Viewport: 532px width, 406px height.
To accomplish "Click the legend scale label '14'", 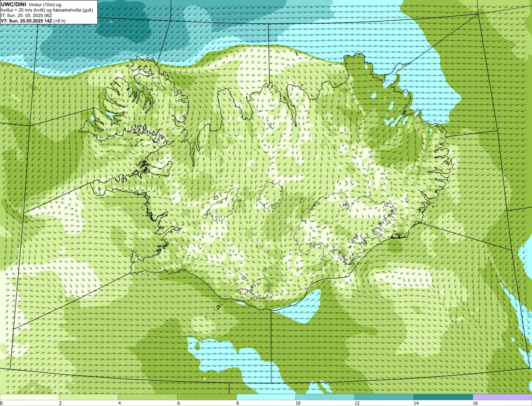I will pyautogui.click(x=416, y=403).
